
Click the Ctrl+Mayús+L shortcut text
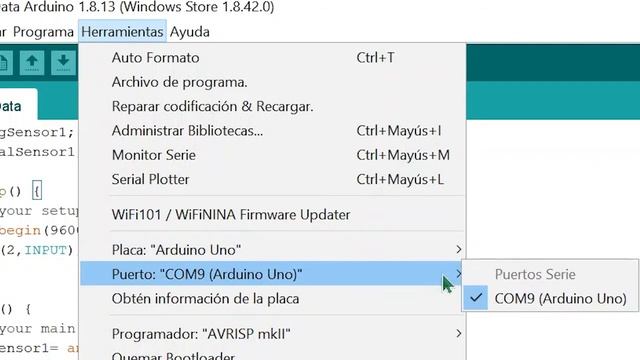tap(400, 179)
